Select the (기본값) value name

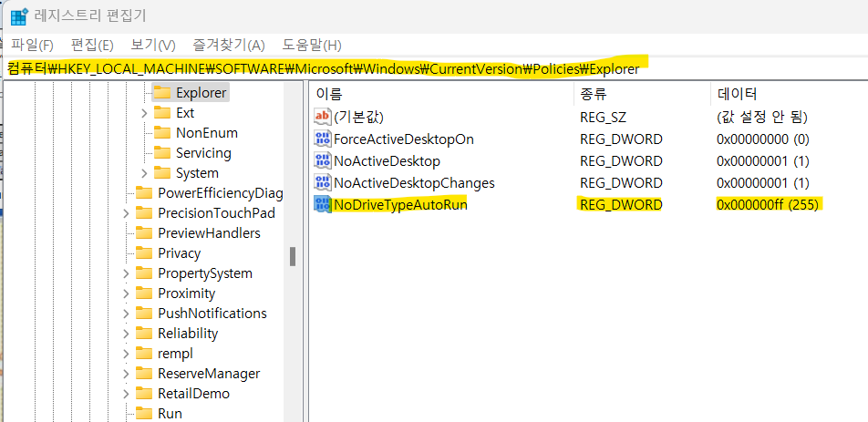click(x=358, y=117)
